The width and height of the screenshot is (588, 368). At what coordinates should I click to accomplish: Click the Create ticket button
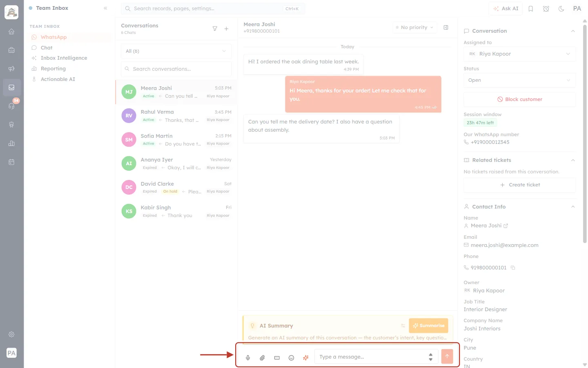tap(519, 185)
